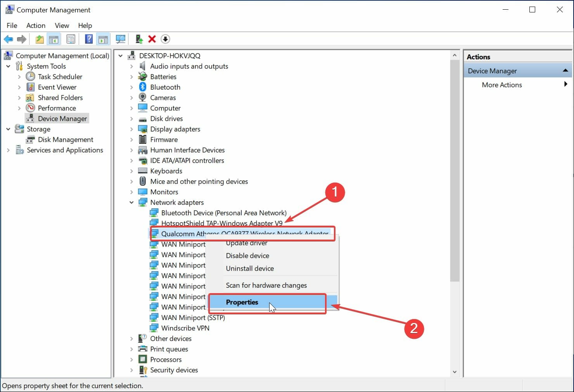Select Device Manager in the left tree
This screenshot has width=574, height=392.
pyautogui.click(x=62, y=119)
